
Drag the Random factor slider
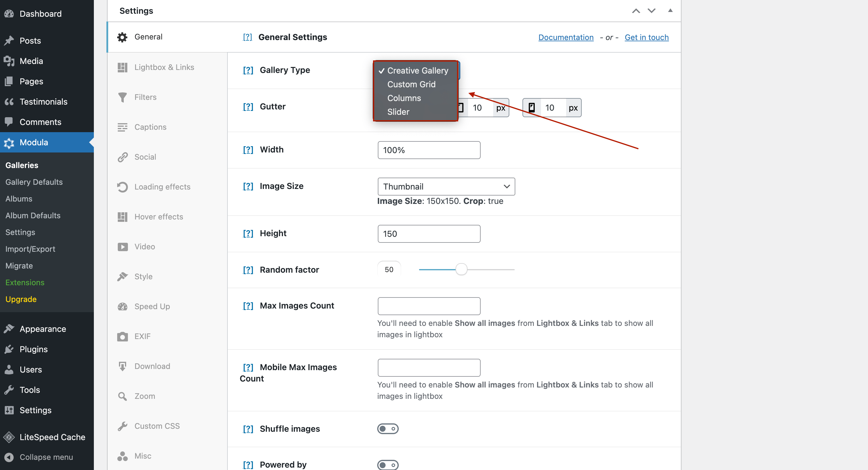click(x=461, y=269)
